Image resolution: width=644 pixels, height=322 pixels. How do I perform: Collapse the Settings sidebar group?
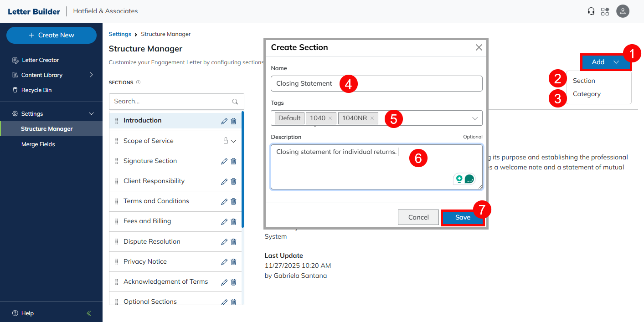click(x=91, y=114)
